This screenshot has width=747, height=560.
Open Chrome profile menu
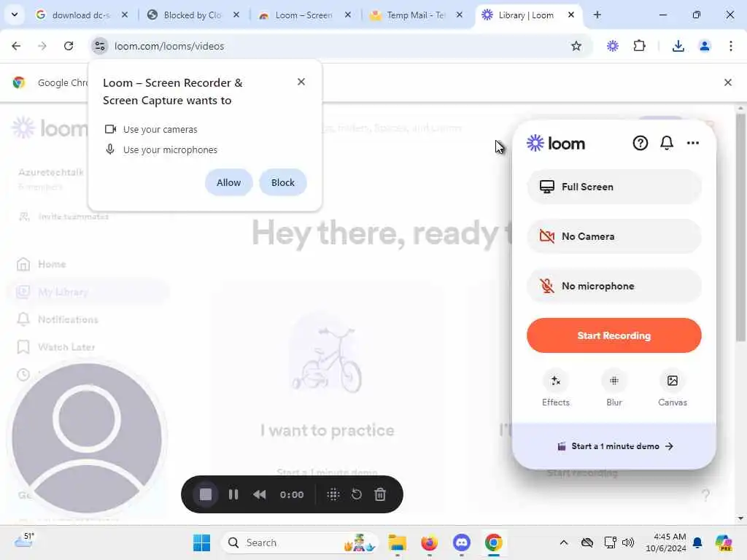click(x=705, y=46)
